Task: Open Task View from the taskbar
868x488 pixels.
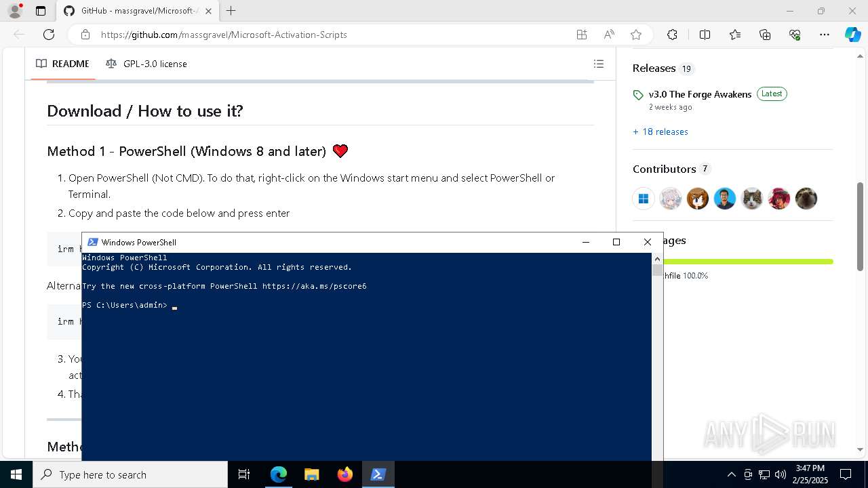Action: point(244,474)
